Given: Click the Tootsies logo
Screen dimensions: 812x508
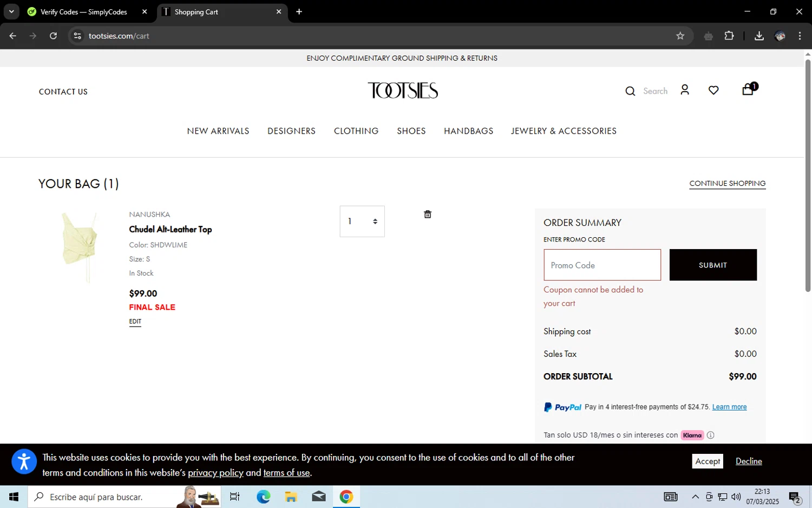Looking at the screenshot, I should [x=403, y=90].
